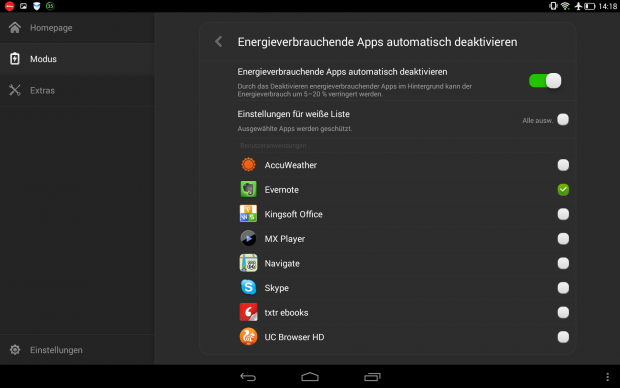This screenshot has width=620, height=388.
Task: Click the Benutzeranwendungen section header
Action: tap(273, 146)
